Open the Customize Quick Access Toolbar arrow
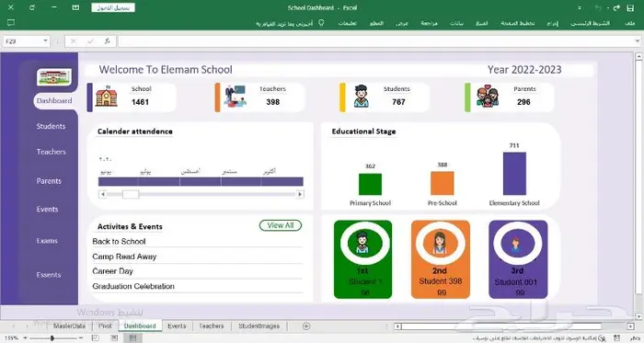This screenshot has height=343, width=644. [580, 7]
